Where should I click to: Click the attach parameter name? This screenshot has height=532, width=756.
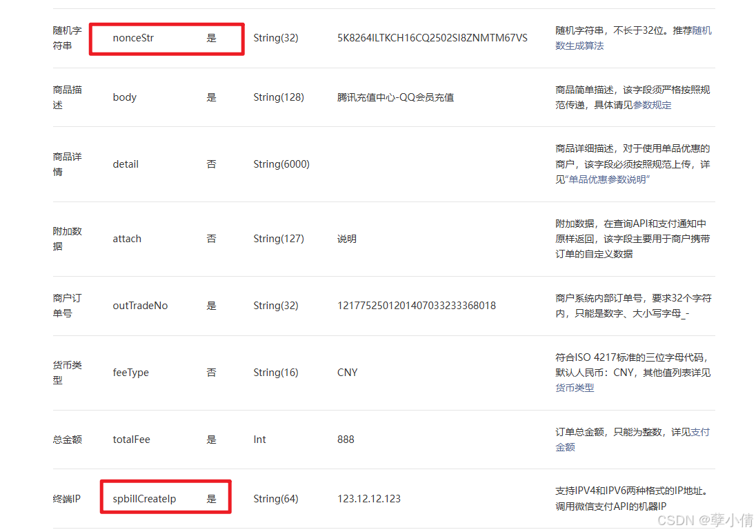click(x=126, y=239)
